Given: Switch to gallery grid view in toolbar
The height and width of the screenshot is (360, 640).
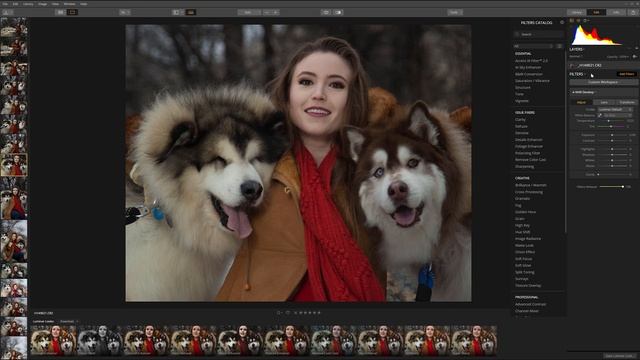Looking at the screenshot, I should pos(60,12).
